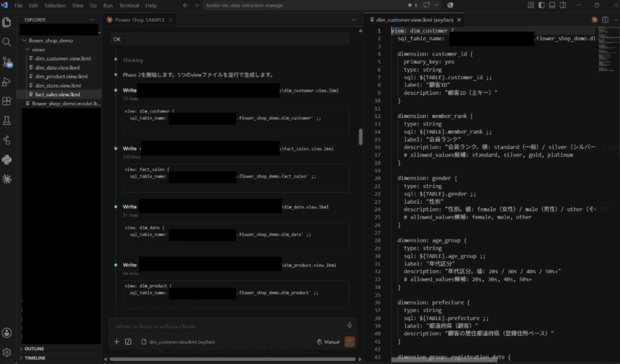Click the Write dim_customer.view.lkml tool entry

[x=231, y=91]
